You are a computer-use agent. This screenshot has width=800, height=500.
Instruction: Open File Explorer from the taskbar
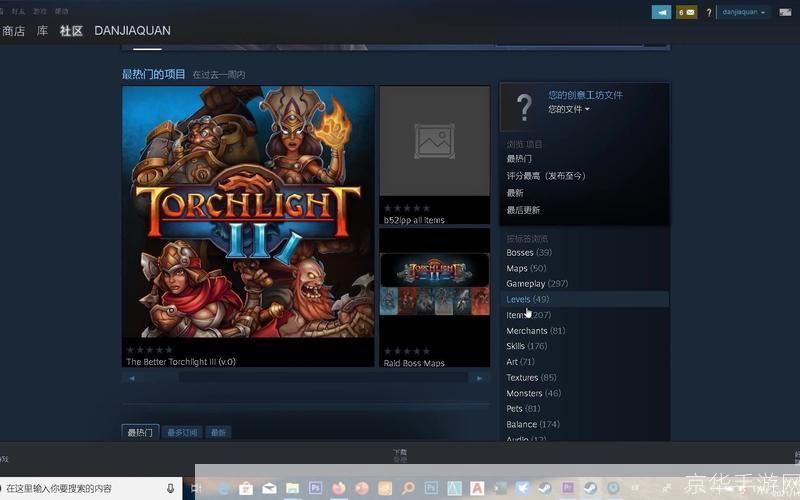tap(292, 488)
